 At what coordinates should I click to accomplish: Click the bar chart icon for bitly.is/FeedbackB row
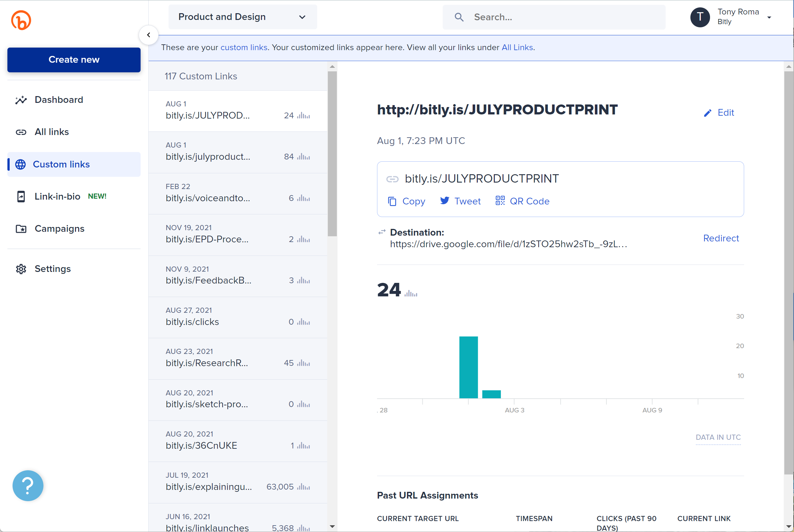pyautogui.click(x=303, y=281)
